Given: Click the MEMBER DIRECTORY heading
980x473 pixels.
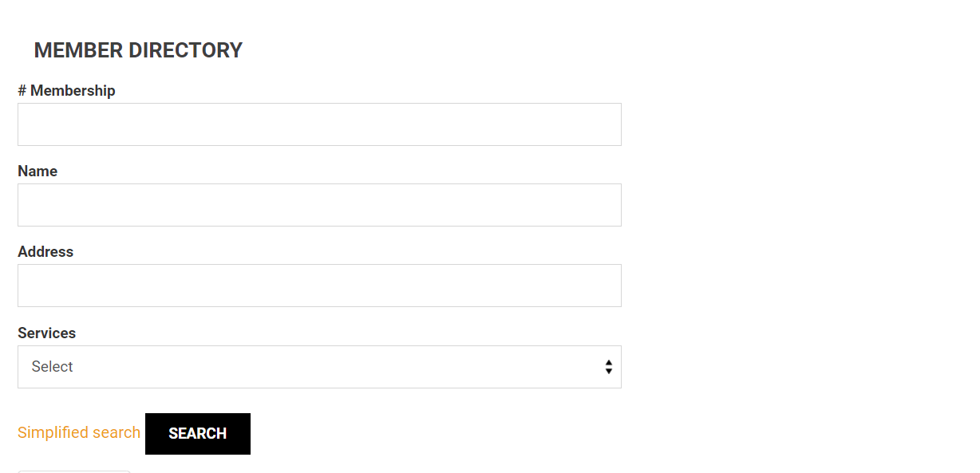Looking at the screenshot, I should pyautogui.click(x=138, y=50).
